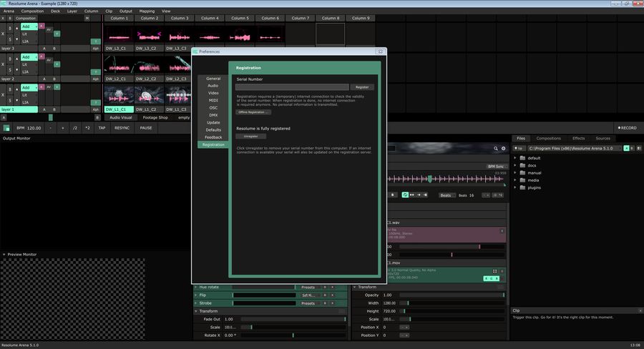This screenshot has width=644, height=349.
Task: Expand the docs folder
Action: pos(515,165)
